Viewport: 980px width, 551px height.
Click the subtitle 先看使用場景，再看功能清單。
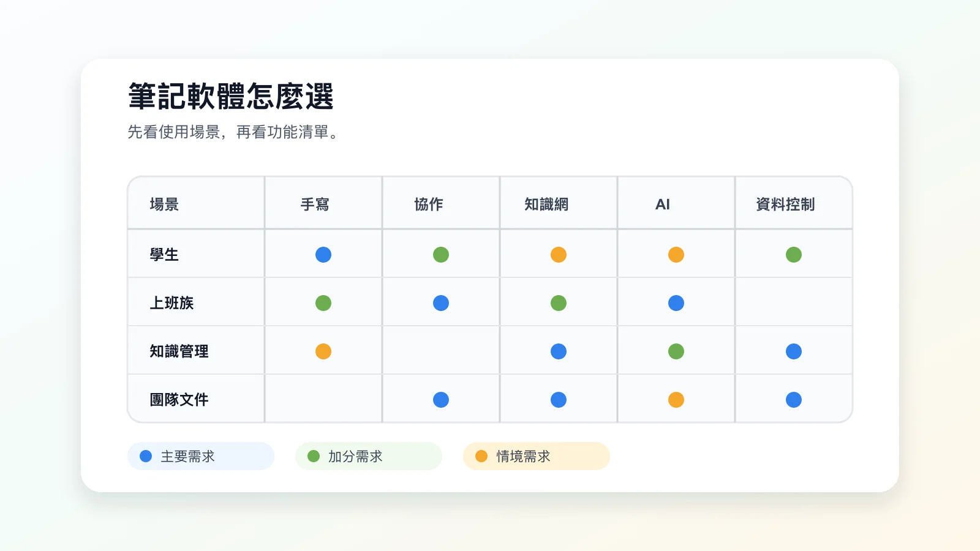[x=234, y=132]
